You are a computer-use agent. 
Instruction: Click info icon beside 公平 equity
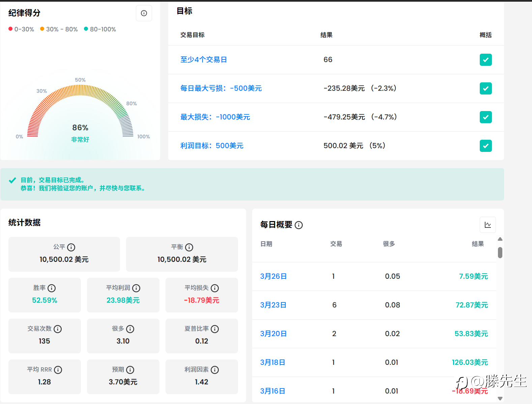[x=71, y=247]
